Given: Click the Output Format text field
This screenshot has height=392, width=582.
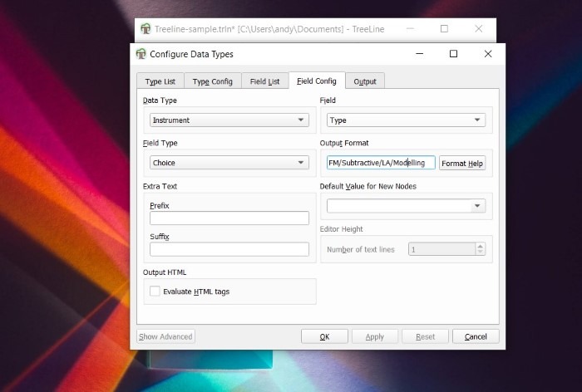Looking at the screenshot, I should click(x=381, y=163).
